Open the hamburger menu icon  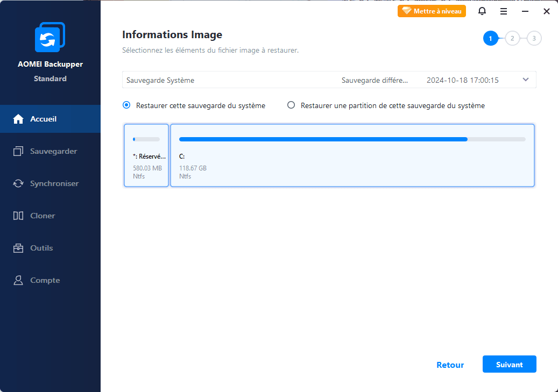tap(504, 11)
